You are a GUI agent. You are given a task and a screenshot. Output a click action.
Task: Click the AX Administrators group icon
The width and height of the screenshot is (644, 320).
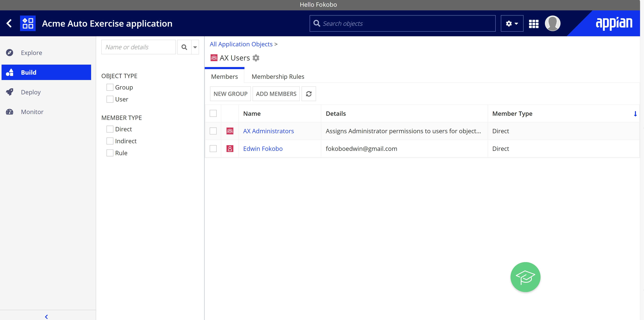pyautogui.click(x=230, y=131)
